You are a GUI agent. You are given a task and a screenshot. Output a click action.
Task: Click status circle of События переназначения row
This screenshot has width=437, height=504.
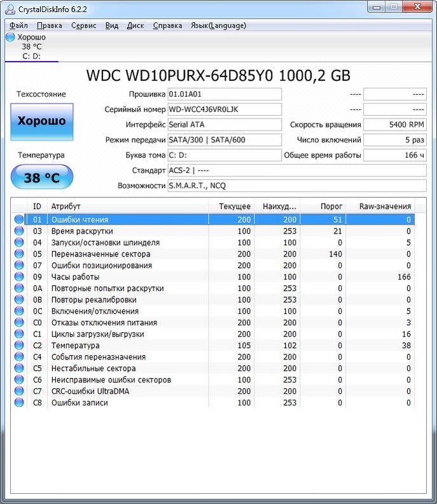(x=19, y=356)
